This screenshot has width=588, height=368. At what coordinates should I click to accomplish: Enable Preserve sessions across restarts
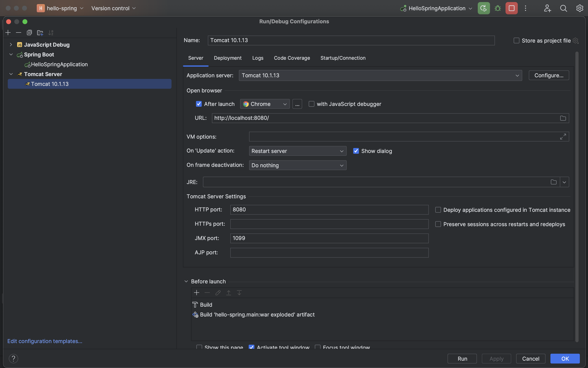(438, 224)
